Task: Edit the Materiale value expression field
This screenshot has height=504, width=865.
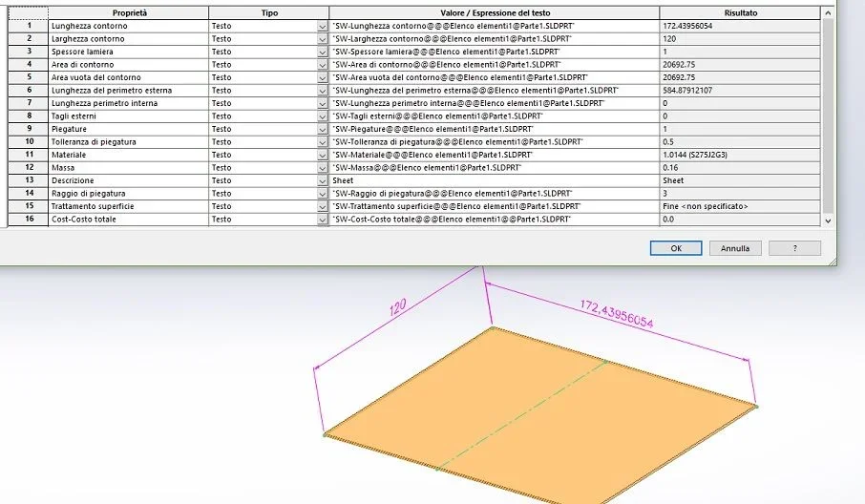Action: tap(495, 155)
